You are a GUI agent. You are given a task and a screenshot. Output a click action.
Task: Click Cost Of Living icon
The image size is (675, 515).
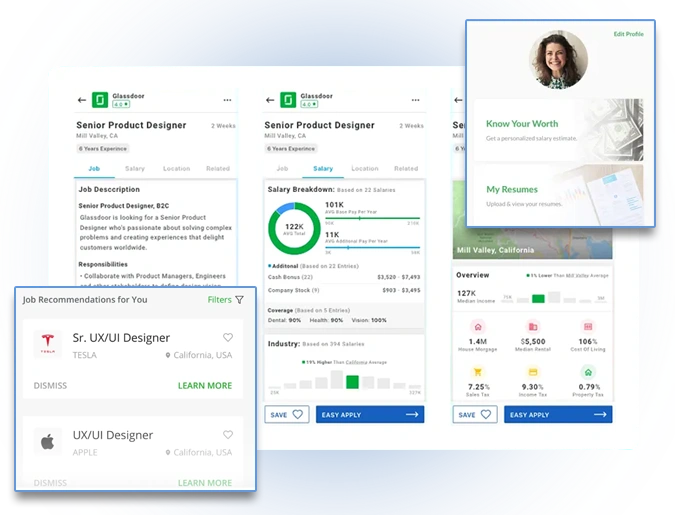pyautogui.click(x=588, y=327)
